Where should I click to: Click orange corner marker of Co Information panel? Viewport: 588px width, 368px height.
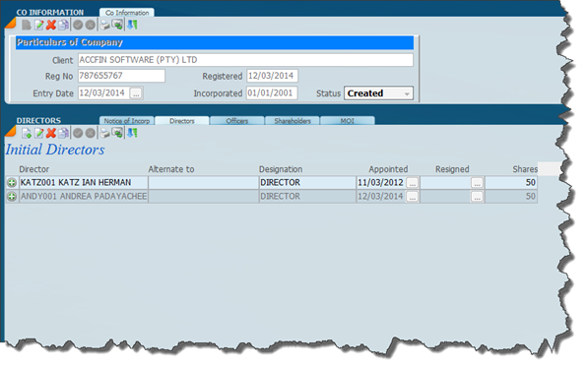click(x=10, y=24)
